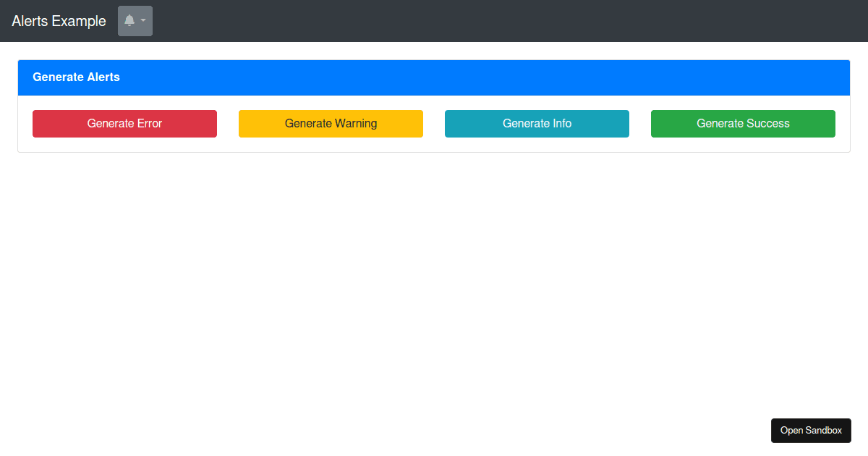Image resolution: width=868 pixels, height=456 pixels.
Task: Click the Generate Alerts card header
Action: (x=76, y=77)
